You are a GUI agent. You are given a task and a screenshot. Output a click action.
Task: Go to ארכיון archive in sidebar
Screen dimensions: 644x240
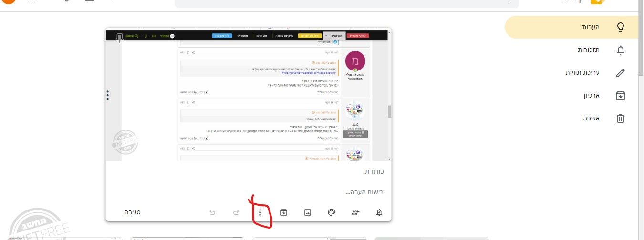point(571,95)
